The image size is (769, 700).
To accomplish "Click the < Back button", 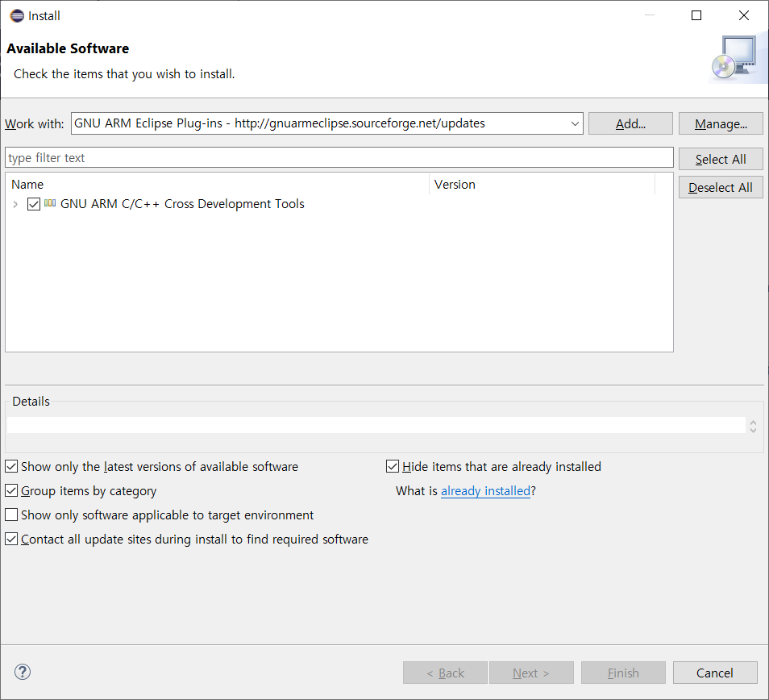I will 445,673.
